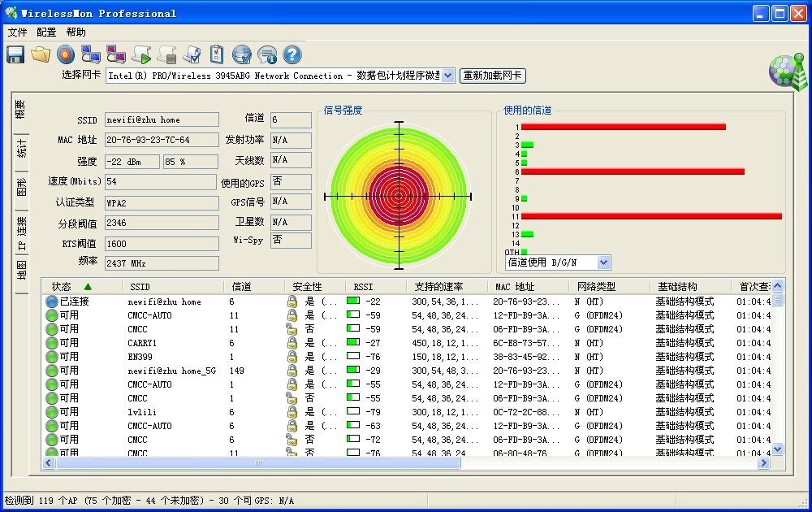This screenshot has width=812, height=512.
Task: Open the 文件 menu
Action: point(18,33)
